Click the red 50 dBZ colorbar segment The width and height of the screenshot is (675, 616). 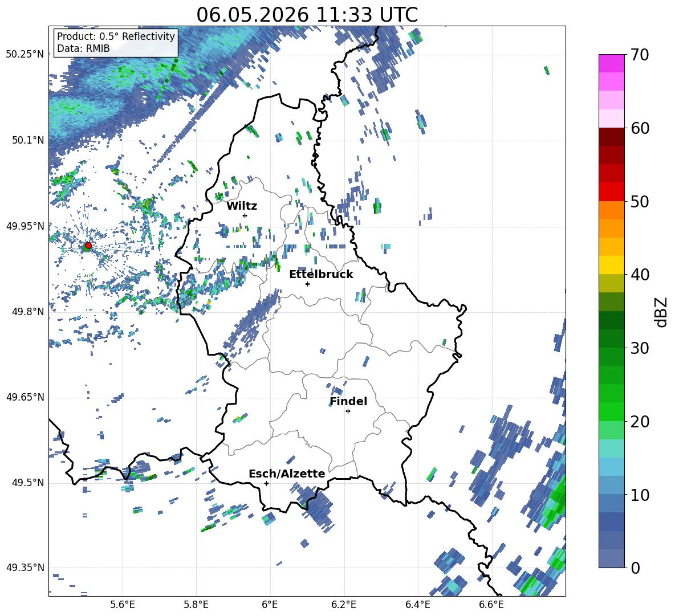(611, 192)
